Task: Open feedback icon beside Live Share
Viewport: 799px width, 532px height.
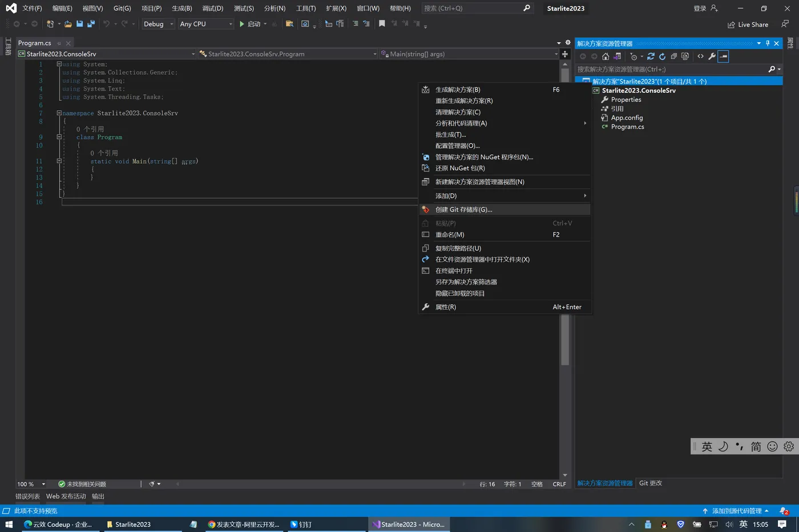Action: click(785, 24)
